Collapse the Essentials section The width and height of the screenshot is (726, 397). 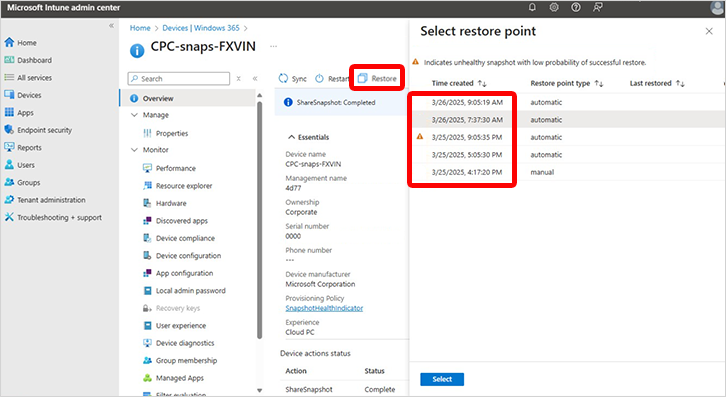[x=291, y=137]
